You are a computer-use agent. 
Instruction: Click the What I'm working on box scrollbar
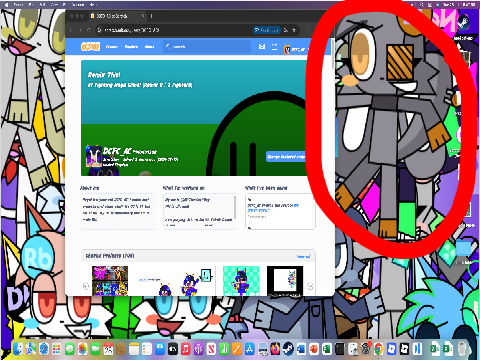236,207
